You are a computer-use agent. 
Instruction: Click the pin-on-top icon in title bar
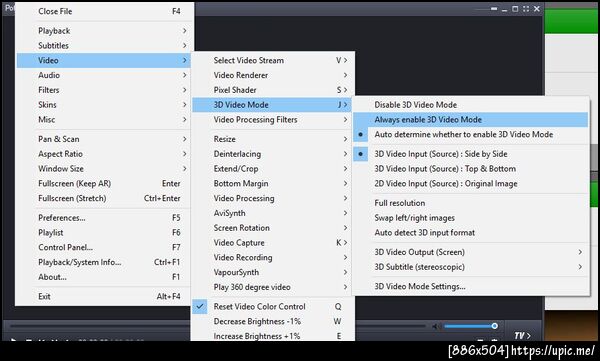coord(494,8)
